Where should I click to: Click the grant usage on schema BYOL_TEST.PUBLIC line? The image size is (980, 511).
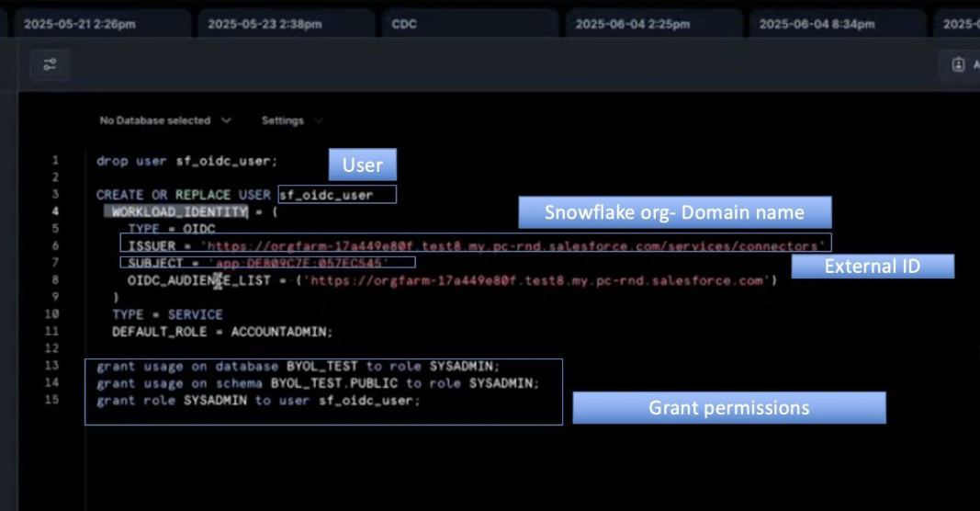coord(317,382)
